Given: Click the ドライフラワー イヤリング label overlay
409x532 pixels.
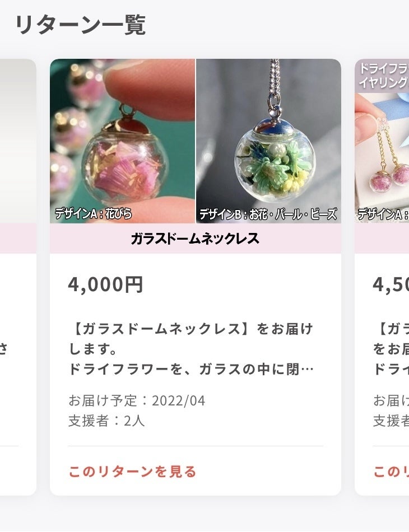Looking at the screenshot, I should pyautogui.click(x=383, y=76).
